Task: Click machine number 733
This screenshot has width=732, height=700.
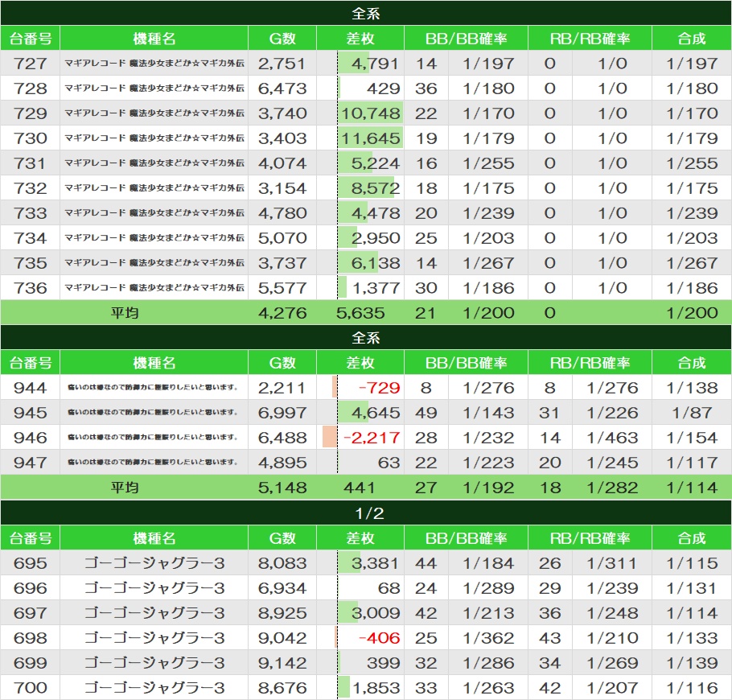Action: (x=31, y=213)
